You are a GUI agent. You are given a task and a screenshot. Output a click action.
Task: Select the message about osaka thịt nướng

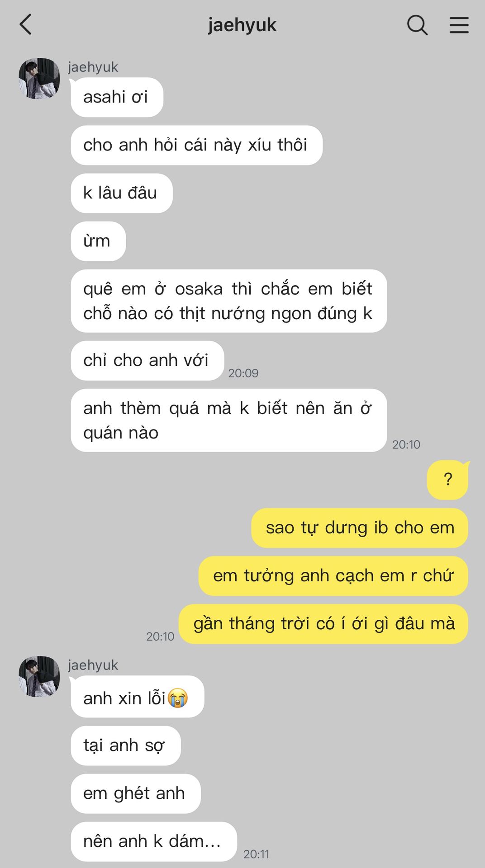tap(228, 301)
